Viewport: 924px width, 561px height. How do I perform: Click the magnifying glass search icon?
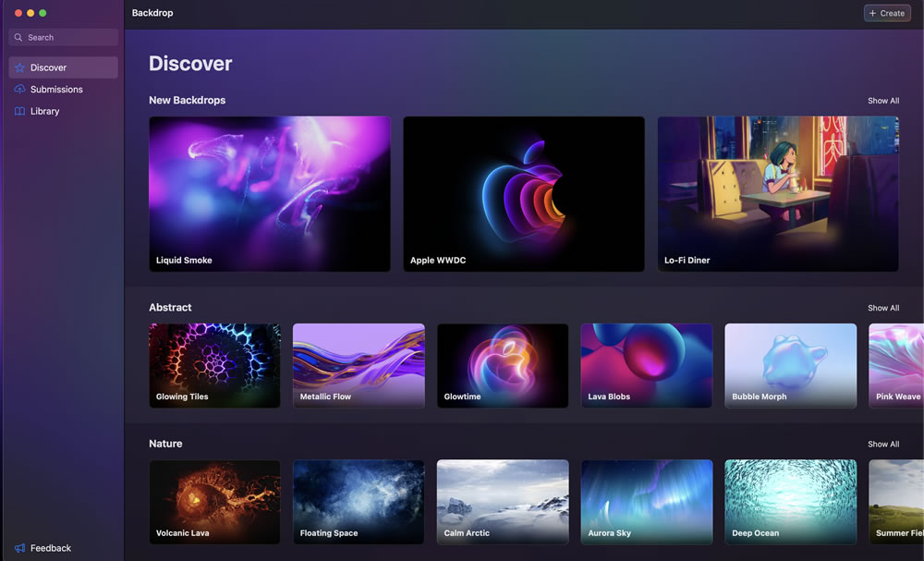point(18,37)
